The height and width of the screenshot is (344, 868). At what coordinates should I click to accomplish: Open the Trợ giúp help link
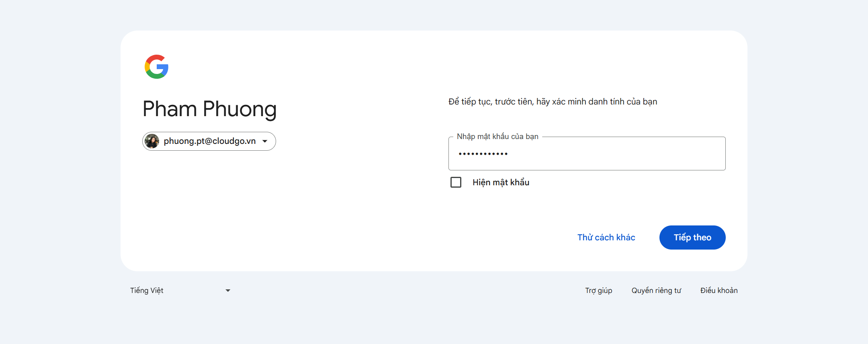598,291
